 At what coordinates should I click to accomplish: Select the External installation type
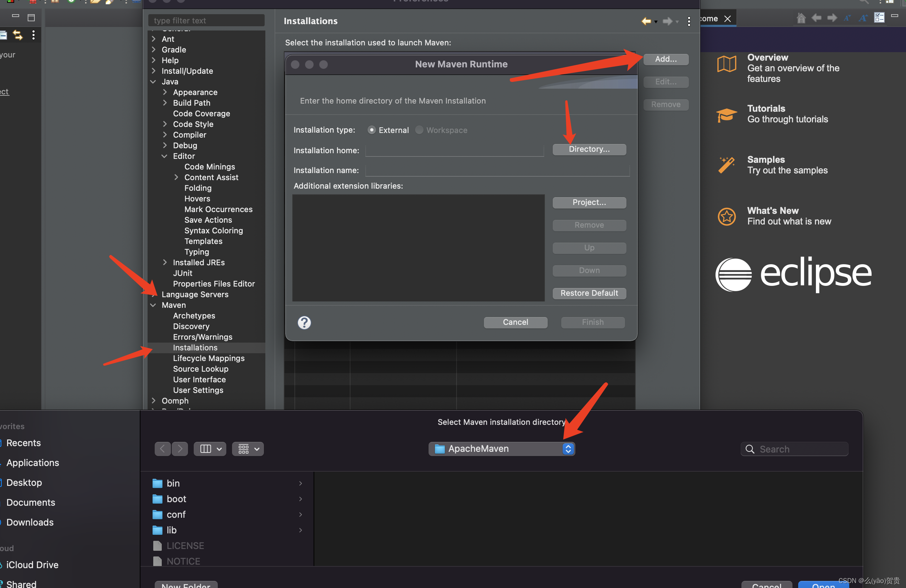pyautogui.click(x=371, y=130)
